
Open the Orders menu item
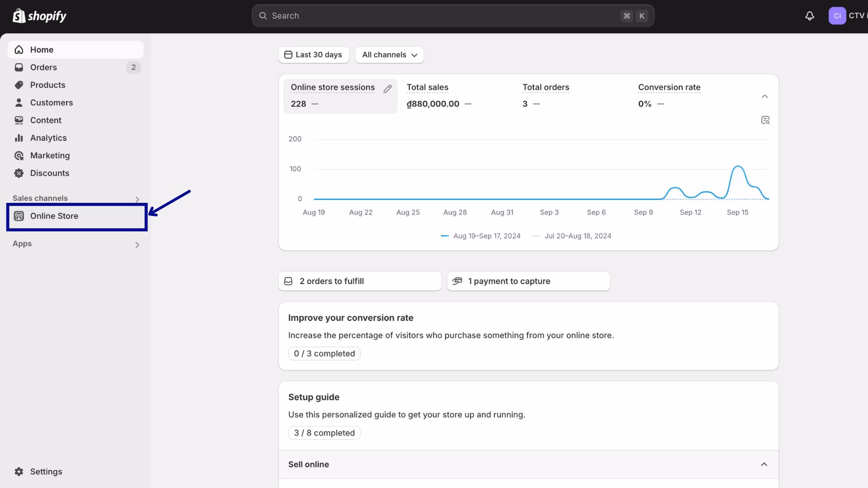click(x=75, y=67)
